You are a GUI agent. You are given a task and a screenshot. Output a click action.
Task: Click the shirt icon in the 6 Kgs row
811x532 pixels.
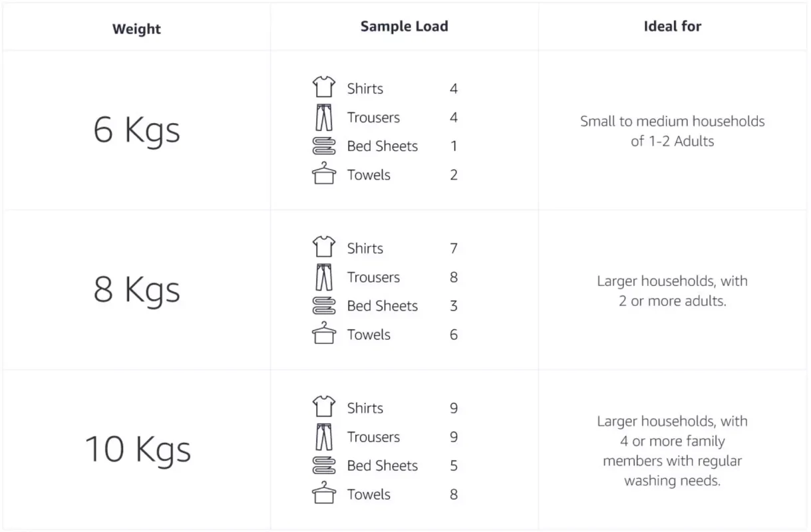[324, 87]
